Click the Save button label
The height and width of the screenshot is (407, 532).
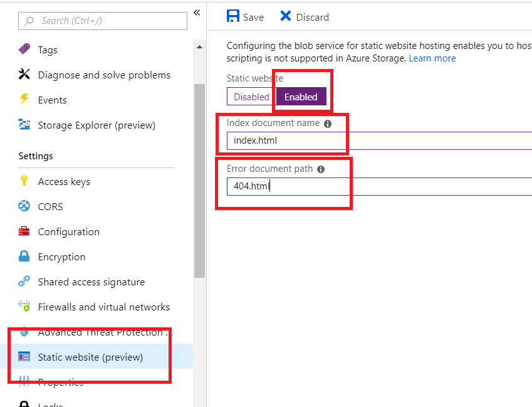click(253, 18)
